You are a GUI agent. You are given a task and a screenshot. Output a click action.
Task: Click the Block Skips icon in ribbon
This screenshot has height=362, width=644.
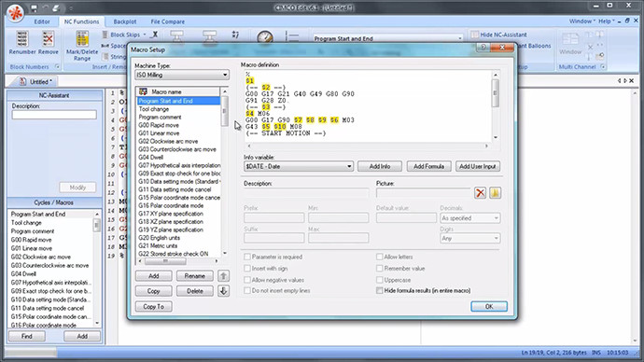click(x=105, y=35)
